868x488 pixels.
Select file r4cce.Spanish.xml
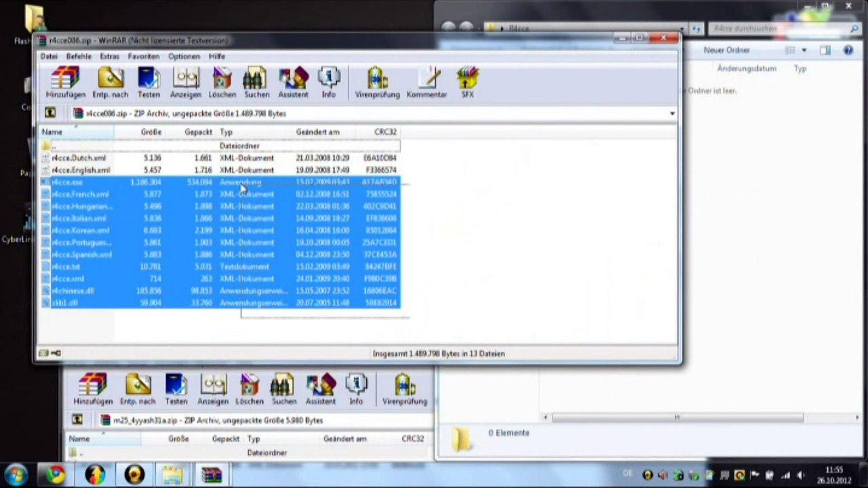pos(220,255)
